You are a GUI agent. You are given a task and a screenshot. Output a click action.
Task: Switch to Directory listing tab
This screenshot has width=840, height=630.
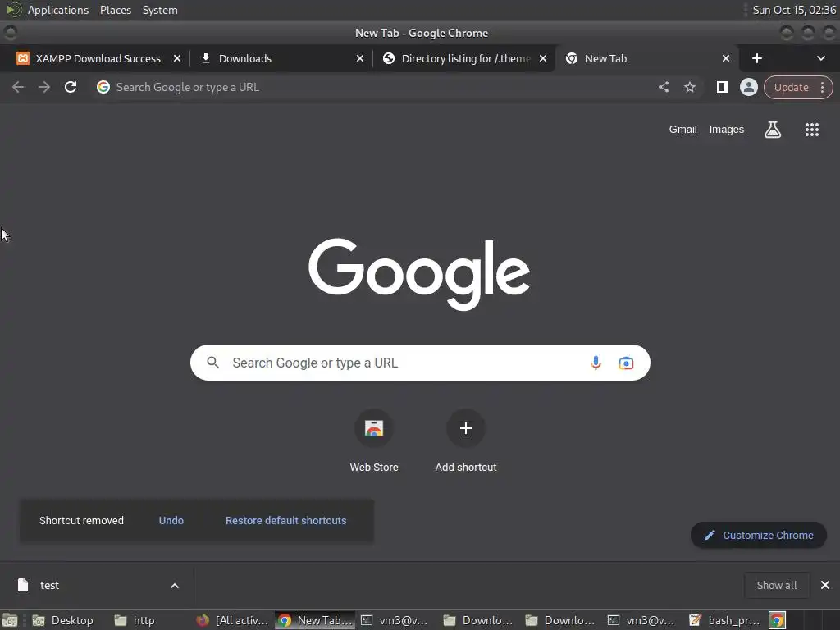[x=463, y=58]
